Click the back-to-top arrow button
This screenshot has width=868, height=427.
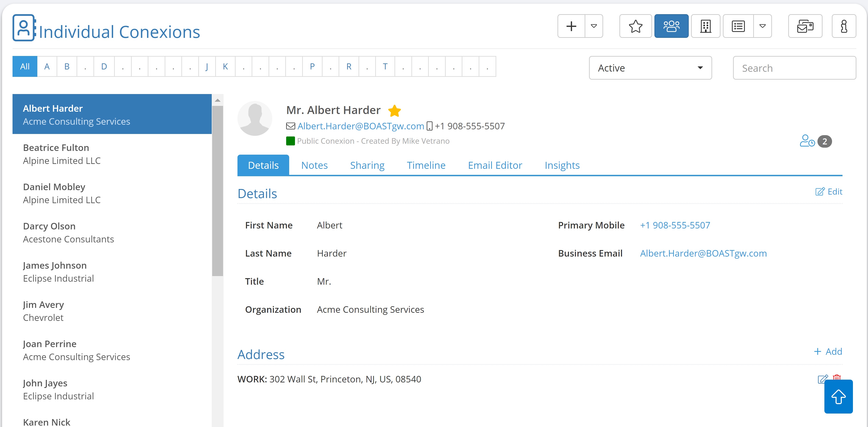[838, 396]
